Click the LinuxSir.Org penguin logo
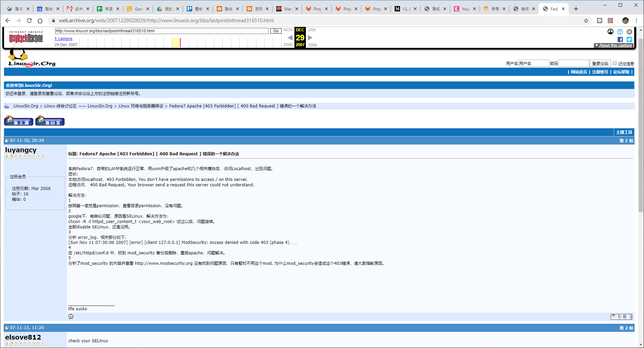 [x=32, y=58]
